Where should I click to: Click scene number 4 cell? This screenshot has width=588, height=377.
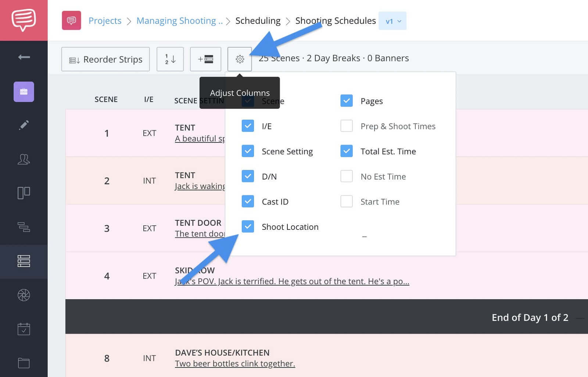107,276
